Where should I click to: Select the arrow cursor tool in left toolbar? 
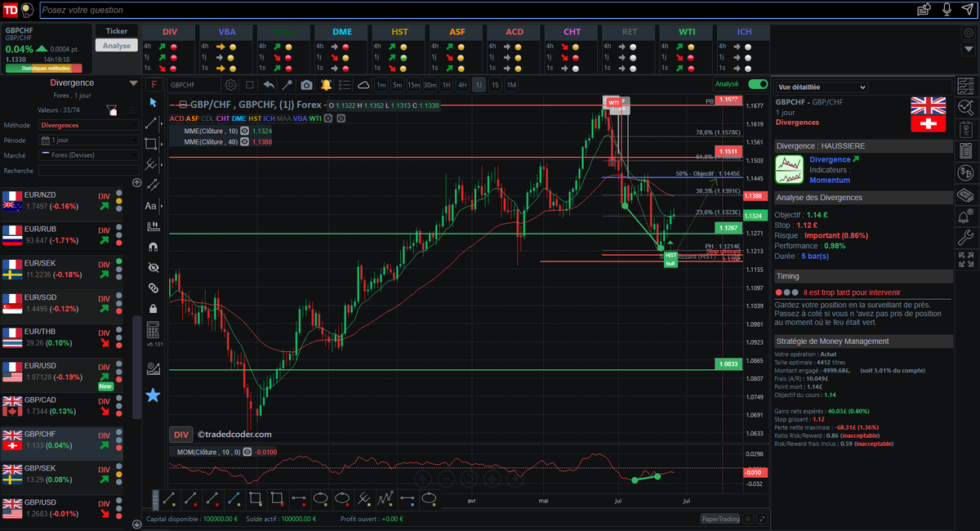(x=152, y=102)
